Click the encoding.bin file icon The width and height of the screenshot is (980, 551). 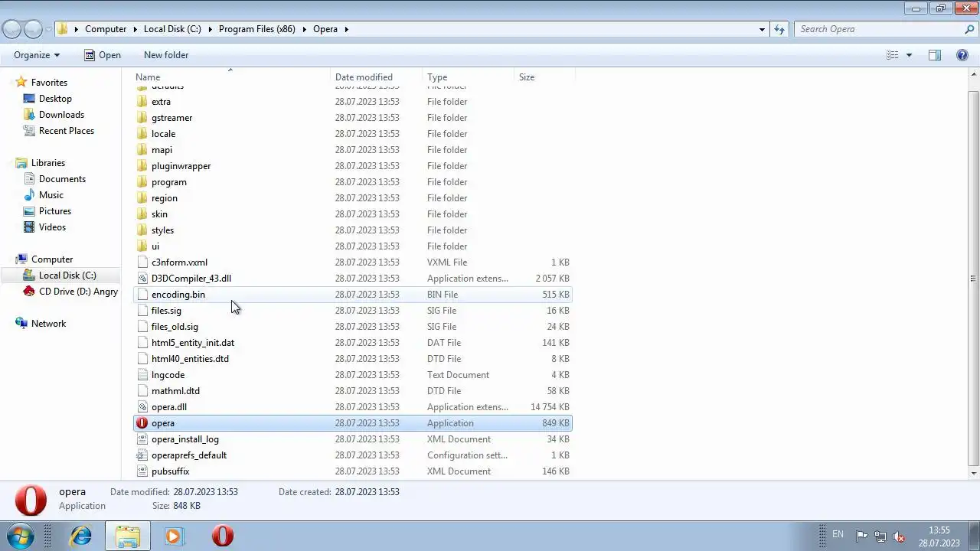142,295
